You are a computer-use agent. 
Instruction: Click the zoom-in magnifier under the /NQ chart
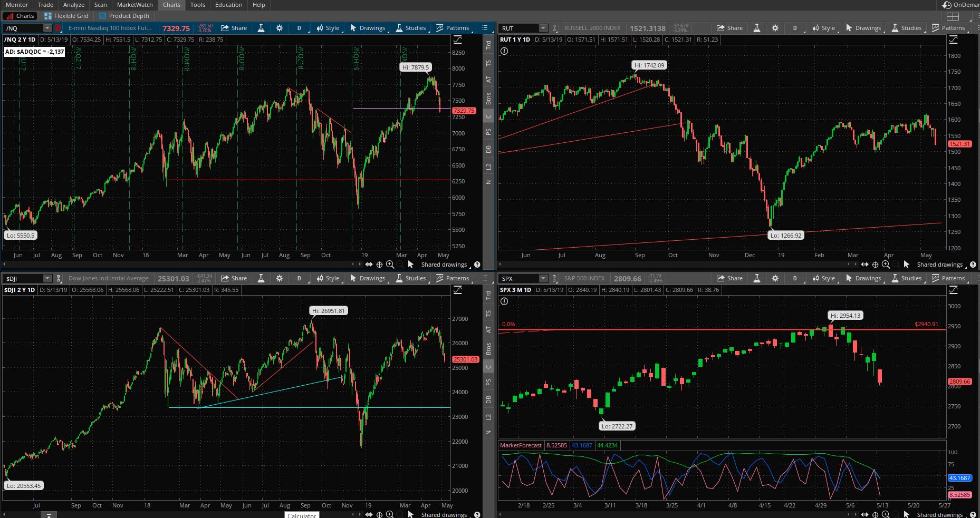(x=390, y=265)
